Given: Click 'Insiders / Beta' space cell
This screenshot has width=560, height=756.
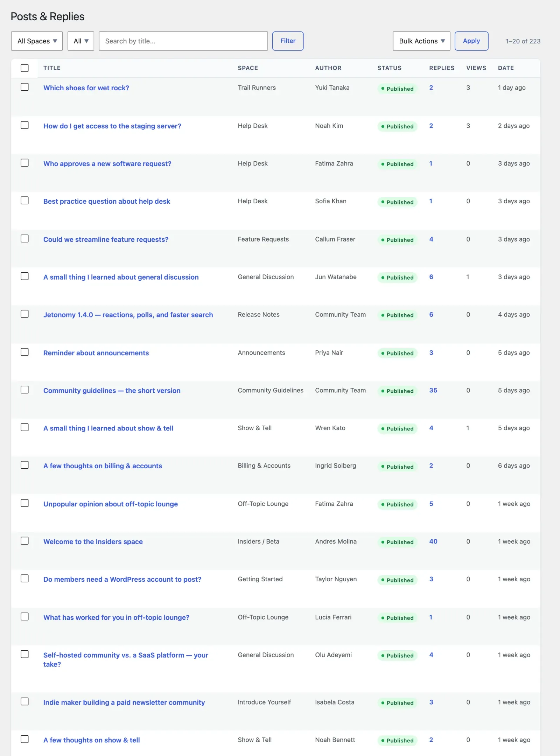Looking at the screenshot, I should (x=258, y=541).
